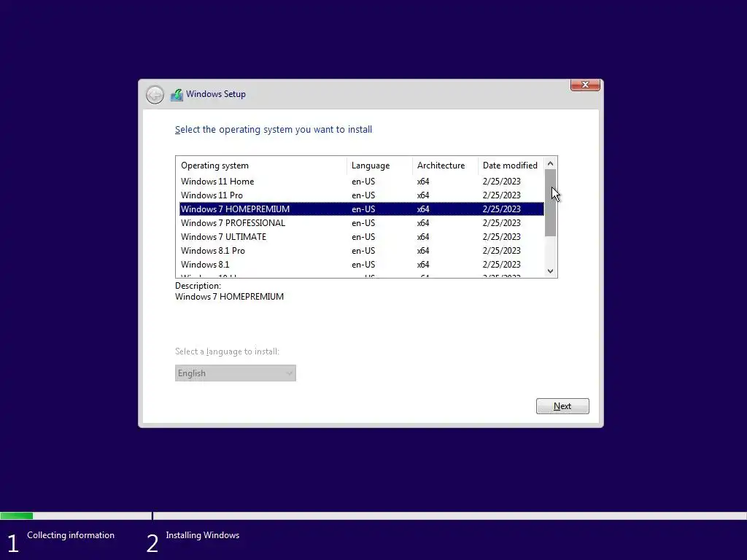Click the Collecting information step label
747x560 pixels.
(71, 535)
